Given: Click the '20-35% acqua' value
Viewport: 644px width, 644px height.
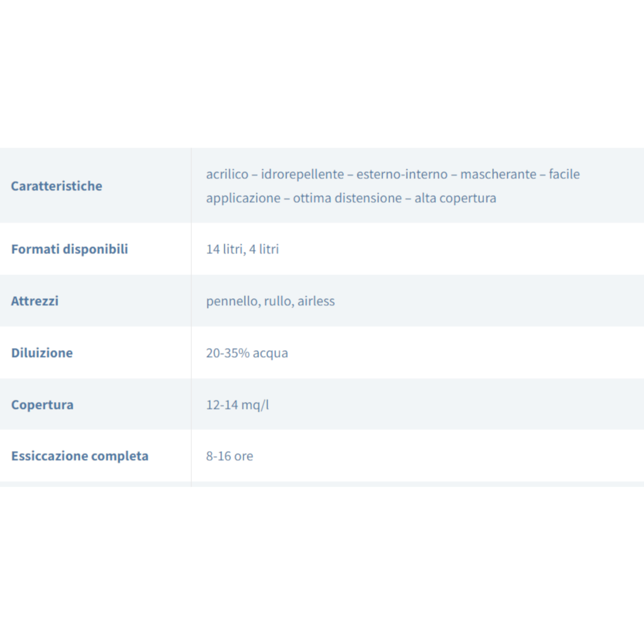Looking at the screenshot, I should pos(247,353).
